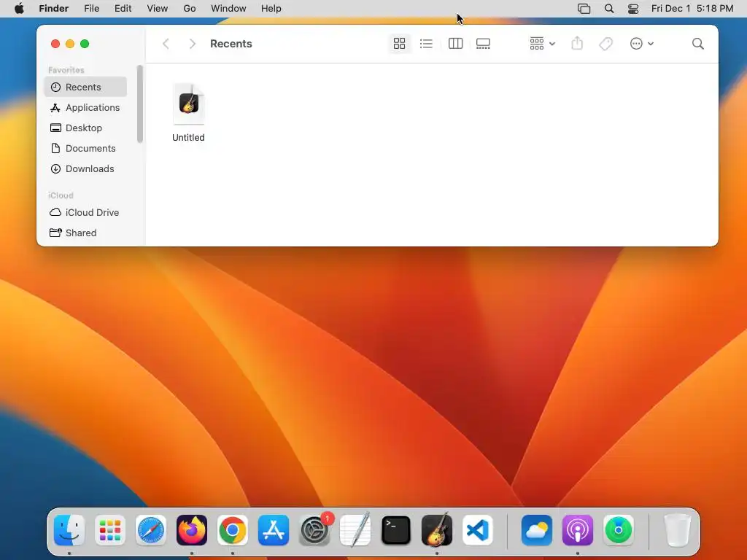The height and width of the screenshot is (560, 747).
Task: Open Downloads in the sidebar
Action: (x=86, y=169)
